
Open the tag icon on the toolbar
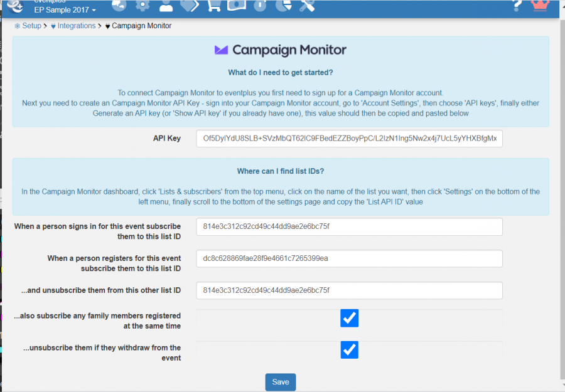point(188,6)
